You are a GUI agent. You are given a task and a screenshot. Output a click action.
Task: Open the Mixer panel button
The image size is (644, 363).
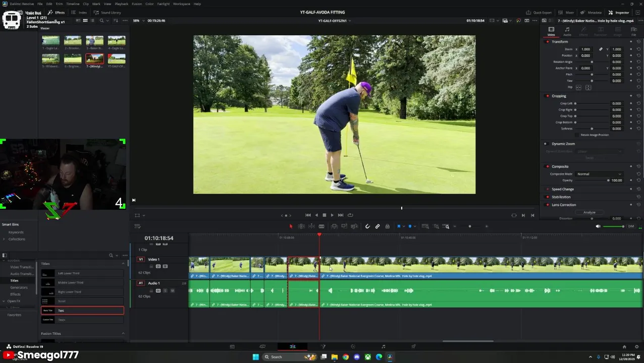[567, 13]
